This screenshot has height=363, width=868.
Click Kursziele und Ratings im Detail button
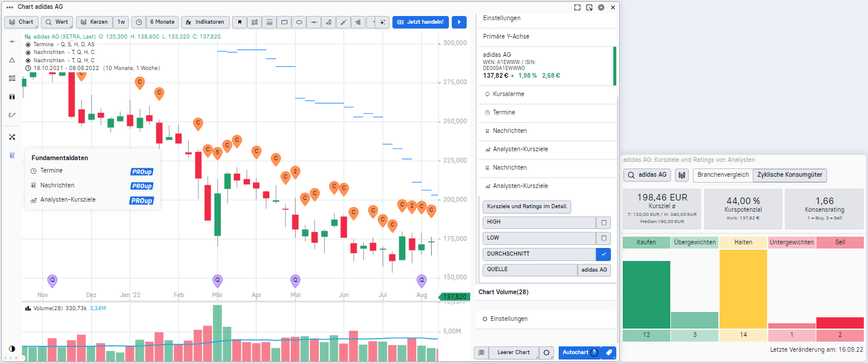(527, 207)
